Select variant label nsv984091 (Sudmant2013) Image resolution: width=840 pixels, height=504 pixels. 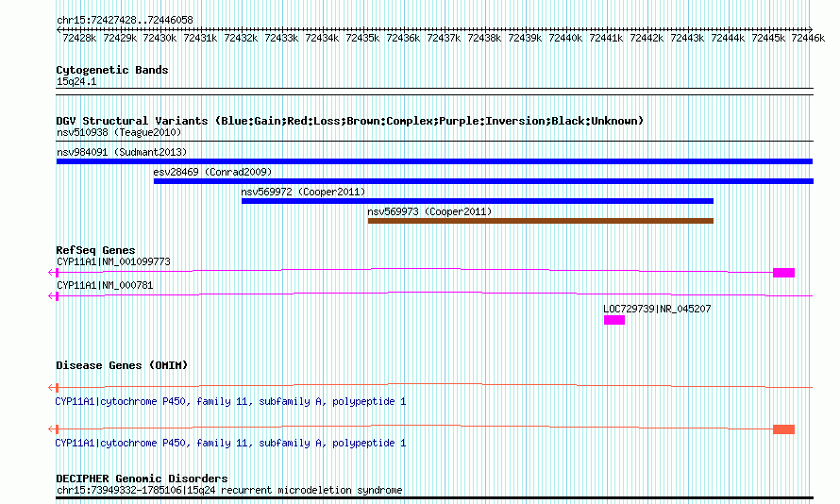[x=122, y=152]
